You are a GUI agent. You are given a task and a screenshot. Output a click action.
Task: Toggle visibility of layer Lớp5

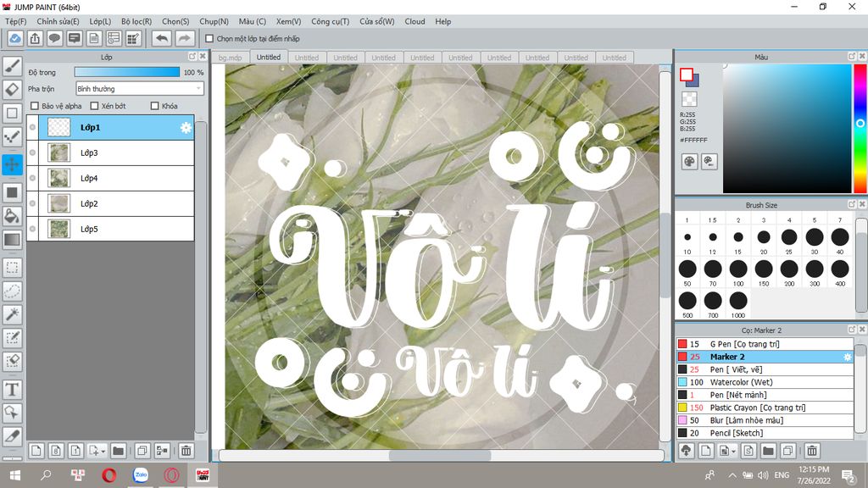pyautogui.click(x=33, y=229)
